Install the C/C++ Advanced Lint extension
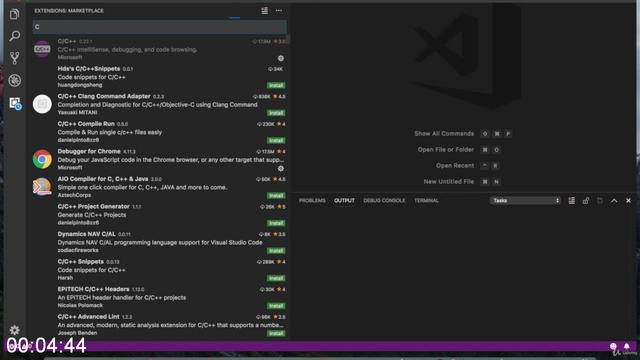Viewport: 640px width, 360px height. pyautogui.click(x=276, y=333)
